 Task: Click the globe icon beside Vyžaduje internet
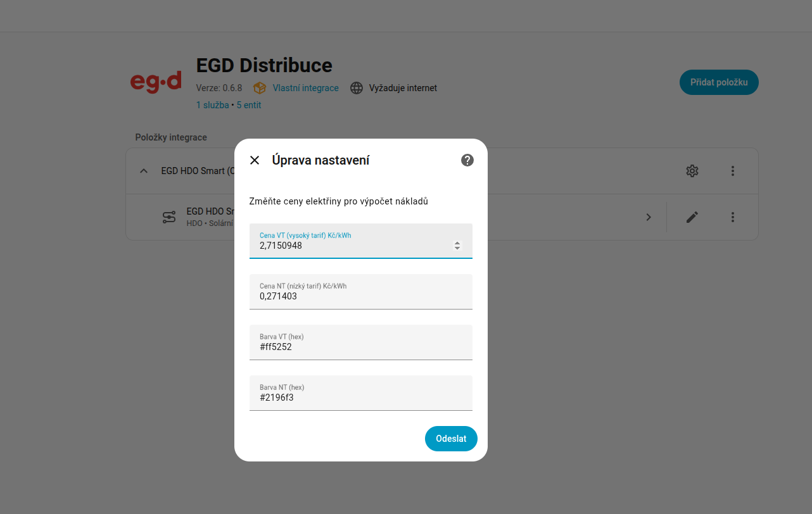pos(357,88)
